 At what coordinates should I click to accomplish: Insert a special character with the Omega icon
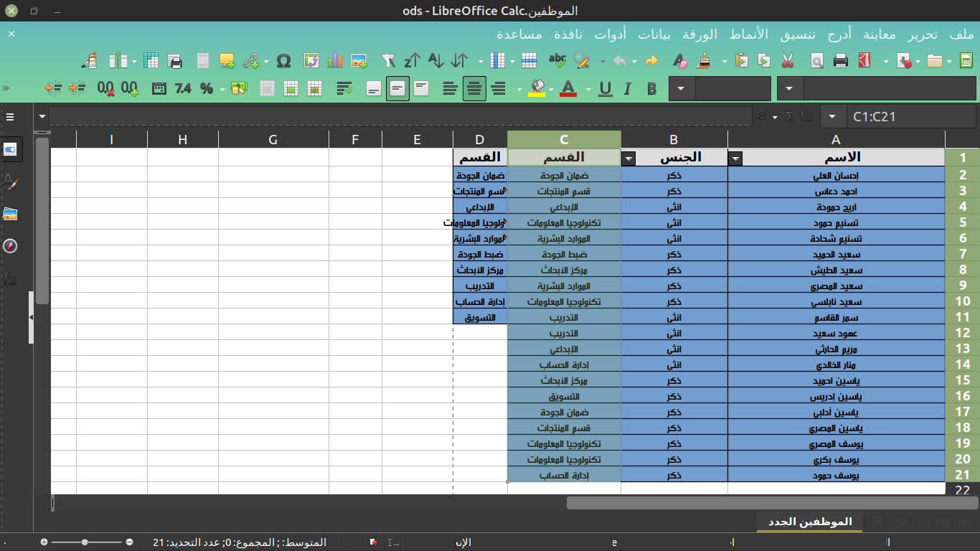[x=283, y=61]
